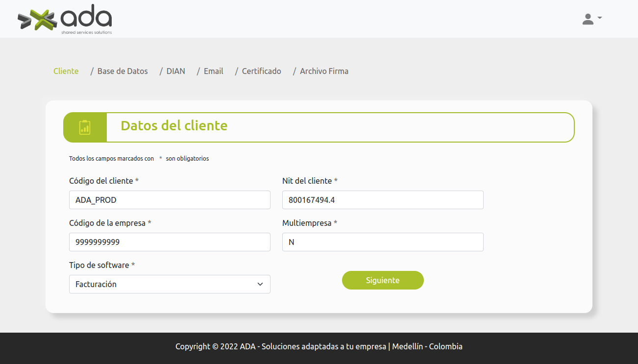Click the Nit del cliente input field
The image size is (638, 364).
pyautogui.click(x=383, y=200)
